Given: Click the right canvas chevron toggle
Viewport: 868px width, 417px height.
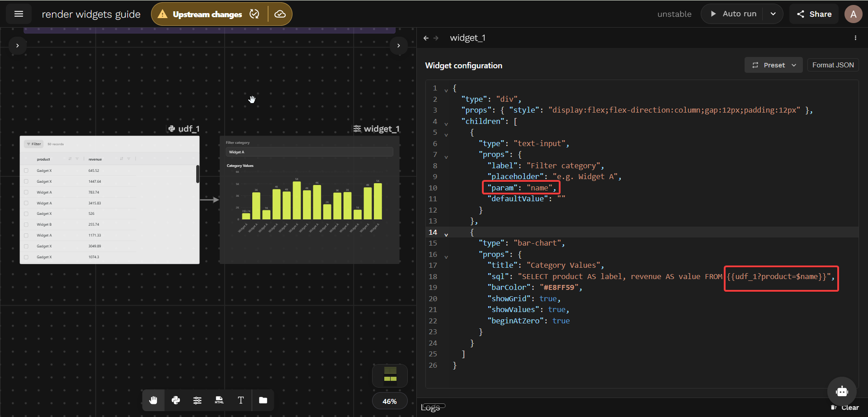Looking at the screenshot, I should [398, 46].
